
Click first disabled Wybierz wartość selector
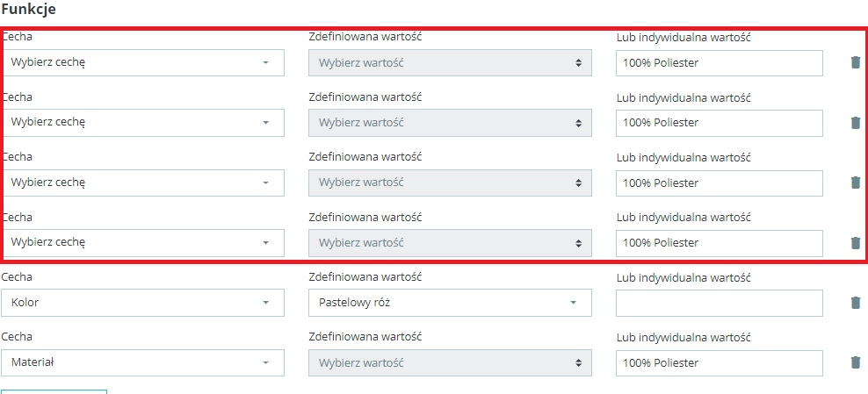click(450, 63)
